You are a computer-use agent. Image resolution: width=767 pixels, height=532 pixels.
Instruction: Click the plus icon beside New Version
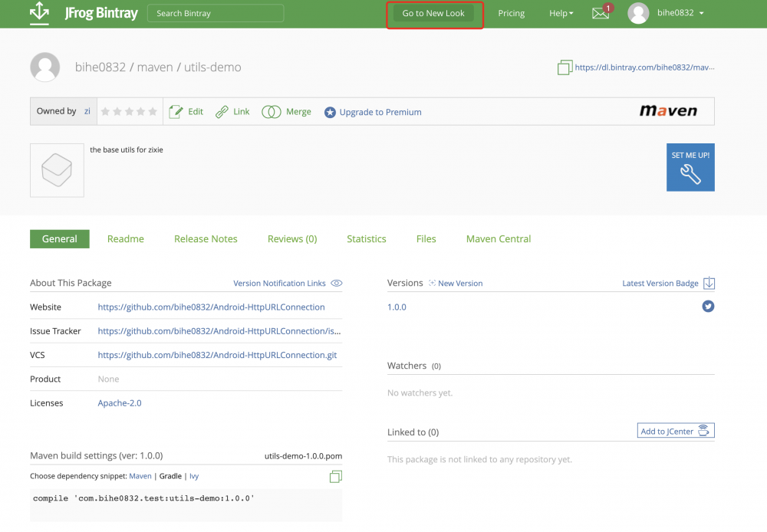[432, 283]
